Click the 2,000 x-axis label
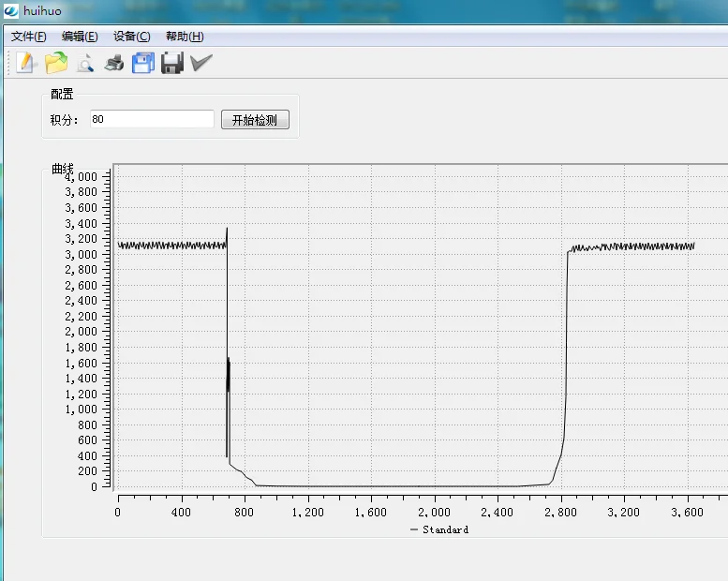The height and width of the screenshot is (581, 728). (x=434, y=513)
